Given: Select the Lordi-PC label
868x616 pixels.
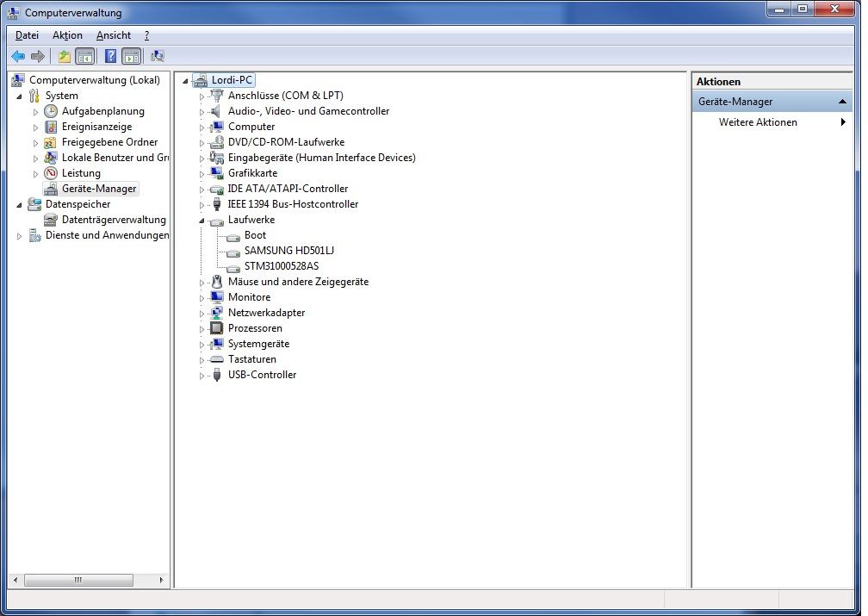Looking at the screenshot, I should (x=232, y=80).
